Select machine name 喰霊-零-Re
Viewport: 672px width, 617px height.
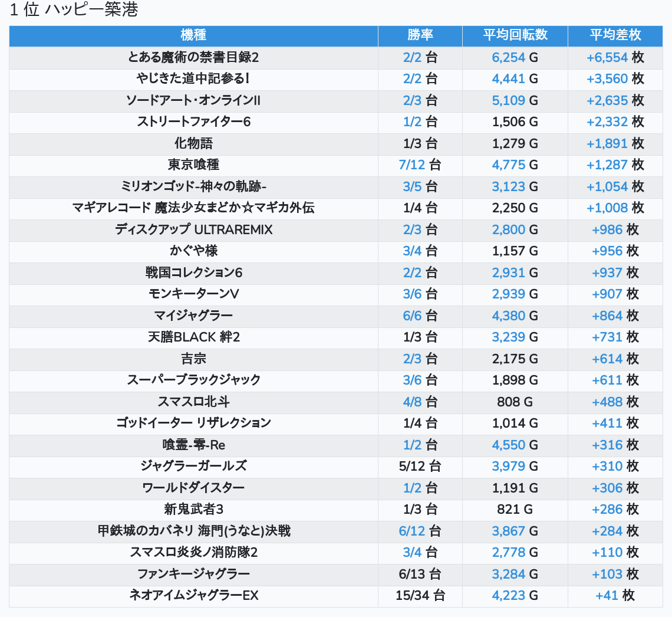(193, 445)
